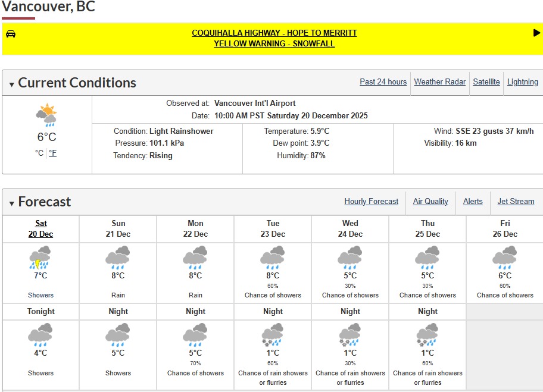Collapse the Current Conditions section
This screenshot has width=543, height=392.
[x=12, y=84]
